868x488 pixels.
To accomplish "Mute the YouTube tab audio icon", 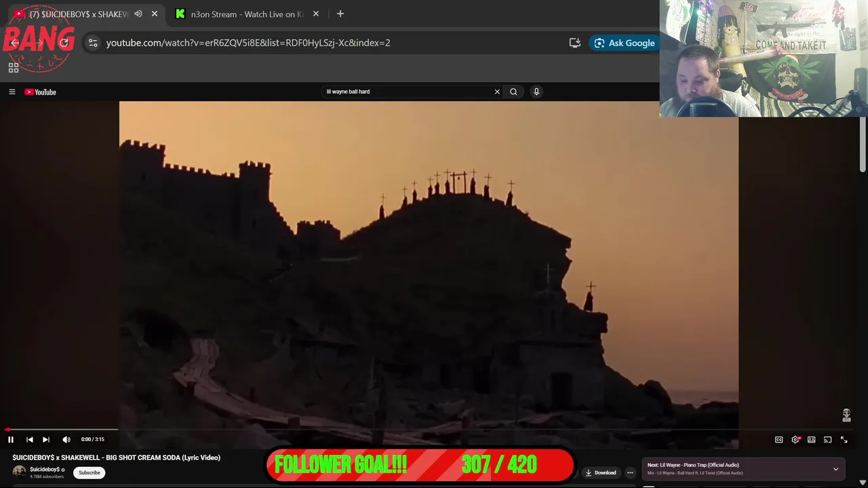I will point(138,14).
